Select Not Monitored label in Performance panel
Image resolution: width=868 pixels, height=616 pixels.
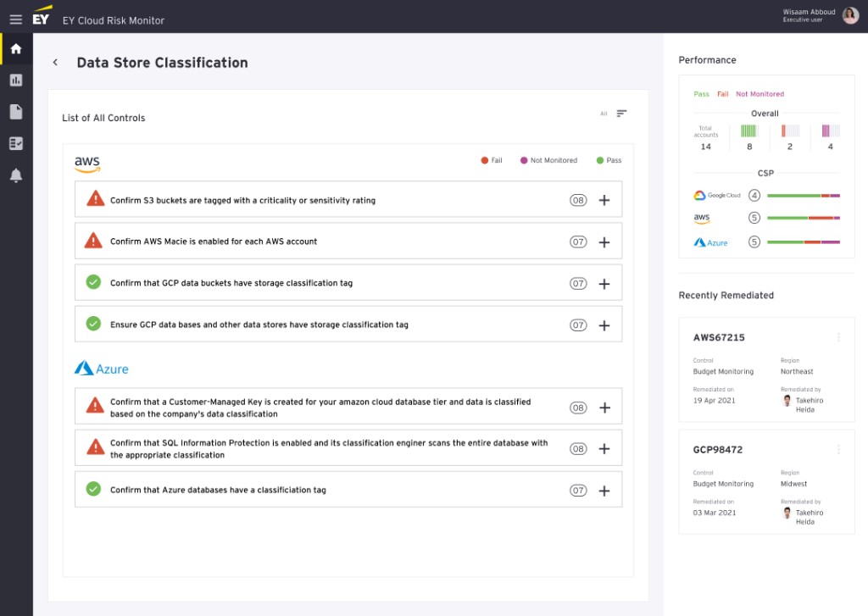(x=760, y=94)
